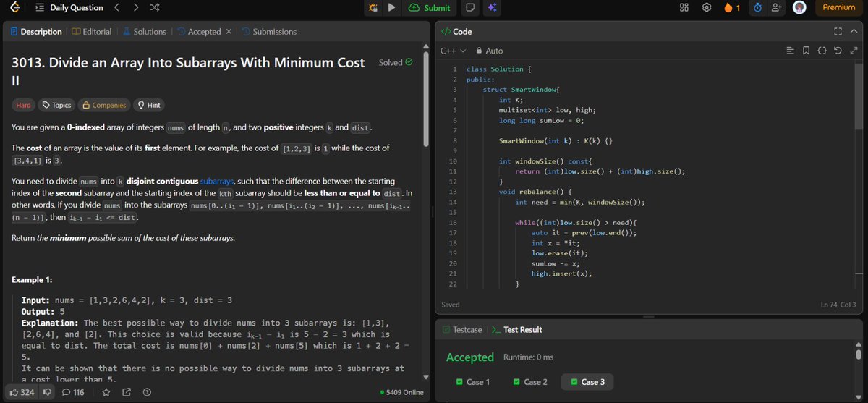Viewport: 868px width, 403px height.
Task: Pick a random question shuffle icon
Action: (155, 8)
